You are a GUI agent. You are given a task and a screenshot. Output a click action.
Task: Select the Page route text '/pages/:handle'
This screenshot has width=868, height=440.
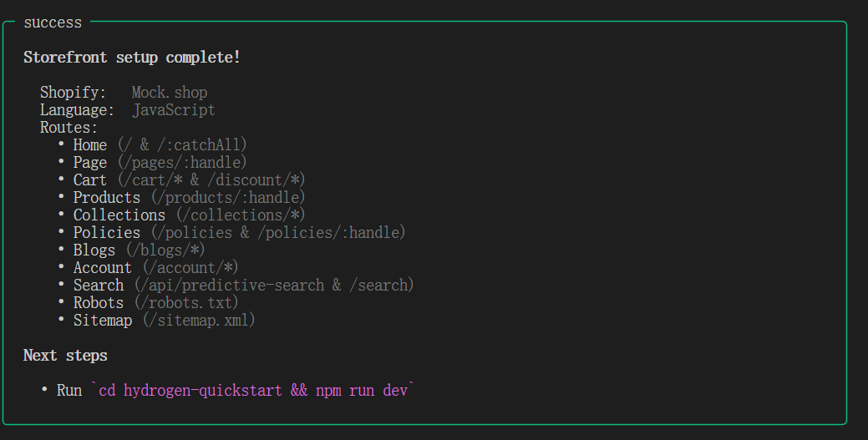coord(182,163)
